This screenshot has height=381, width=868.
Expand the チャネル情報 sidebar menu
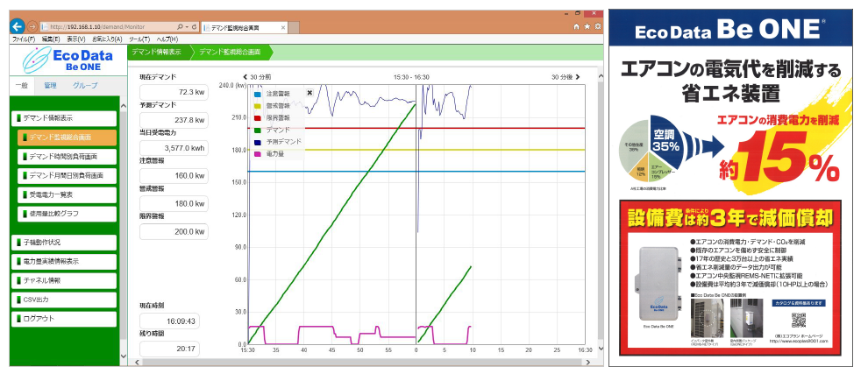64,280
